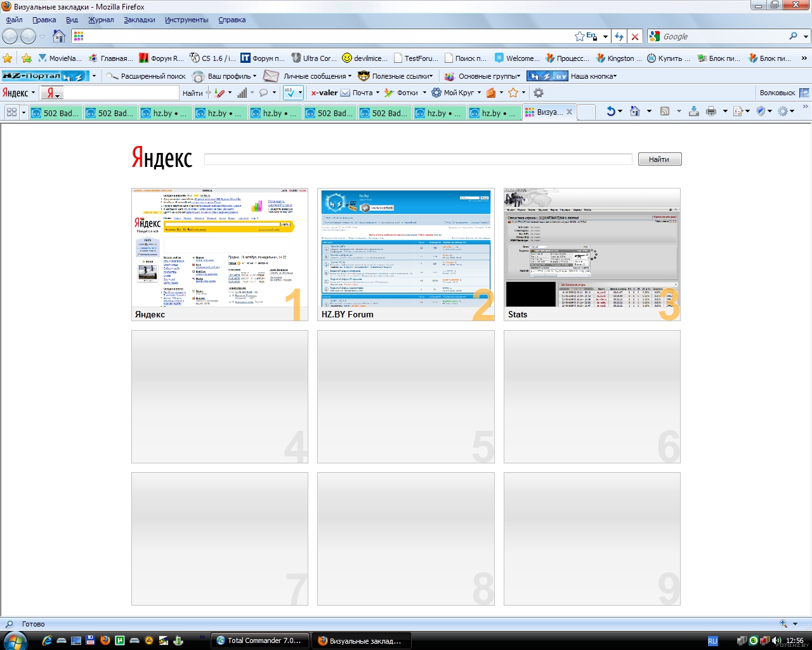Viewport: 812px width, 650px height.
Task: Click the Yandex bar speech bubble icon
Action: tap(263, 93)
